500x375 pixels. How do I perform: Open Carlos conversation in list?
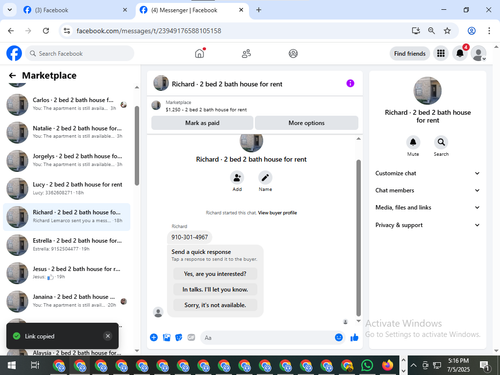click(67, 104)
